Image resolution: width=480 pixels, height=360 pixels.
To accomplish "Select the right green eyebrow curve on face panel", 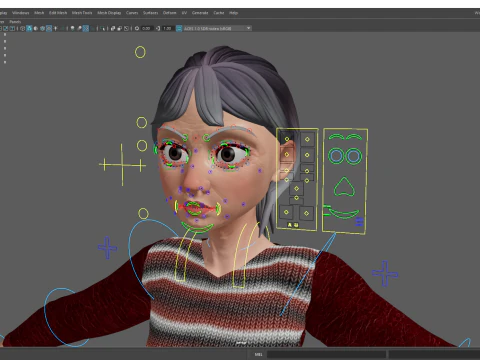I will click(354, 137).
